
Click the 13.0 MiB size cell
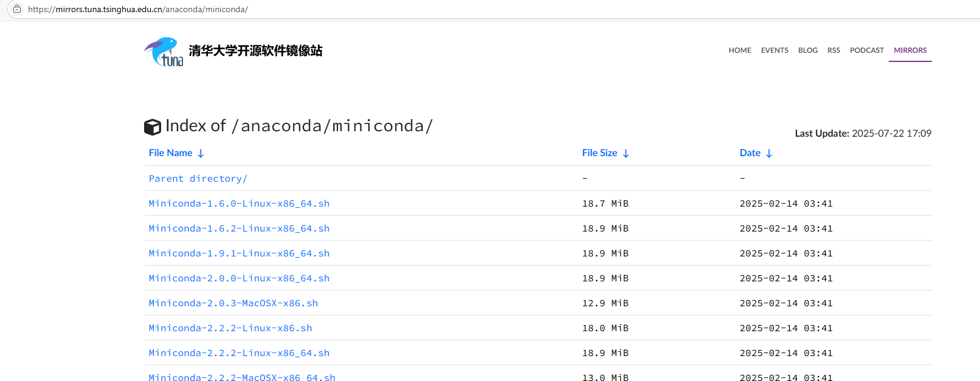(606, 377)
